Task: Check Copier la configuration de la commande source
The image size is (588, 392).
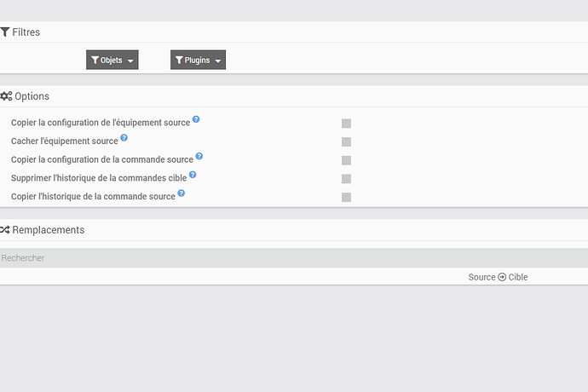Action: 346,160
